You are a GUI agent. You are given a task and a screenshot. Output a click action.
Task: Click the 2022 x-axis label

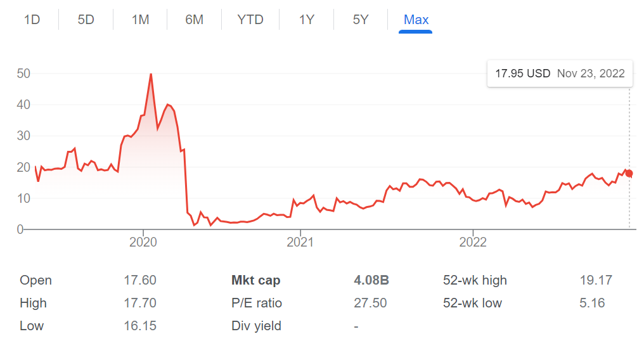[473, 242]
